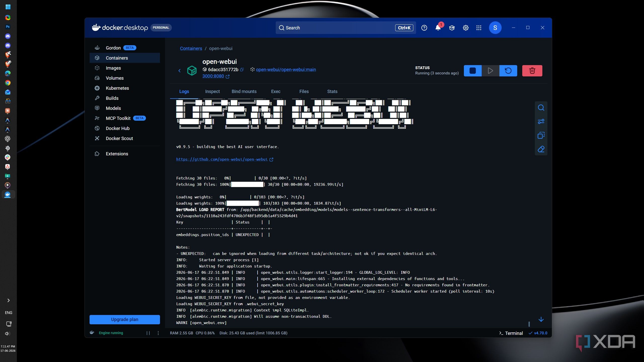The width and height of the screenshot is (644, 362).
Task: Open the Terminal panel in status bar
Action: point(511,333)
